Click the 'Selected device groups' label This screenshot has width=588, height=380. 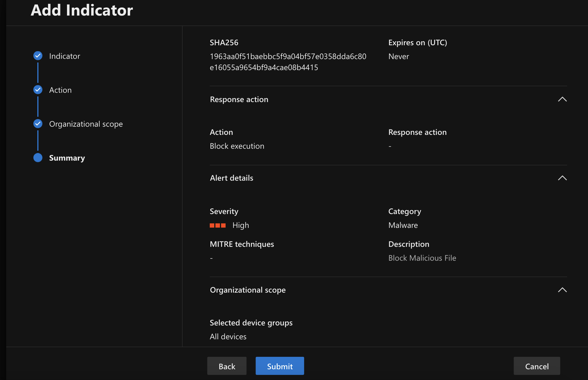click(x=251, y=323)
